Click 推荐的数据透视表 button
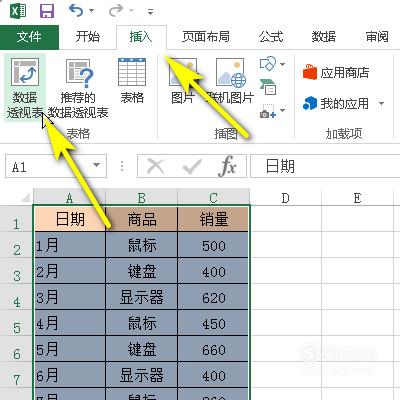Viewport: 400px width, 400px height. coord(78,88)
